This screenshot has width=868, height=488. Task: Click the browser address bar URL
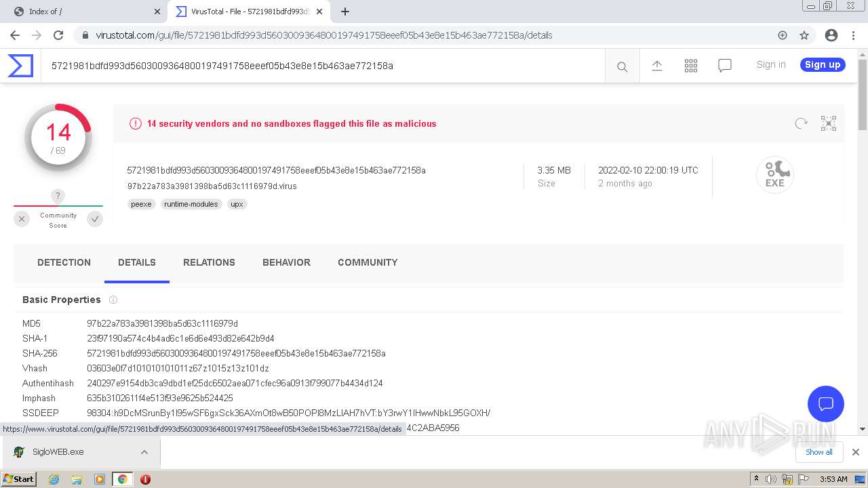tap(324, 35)
